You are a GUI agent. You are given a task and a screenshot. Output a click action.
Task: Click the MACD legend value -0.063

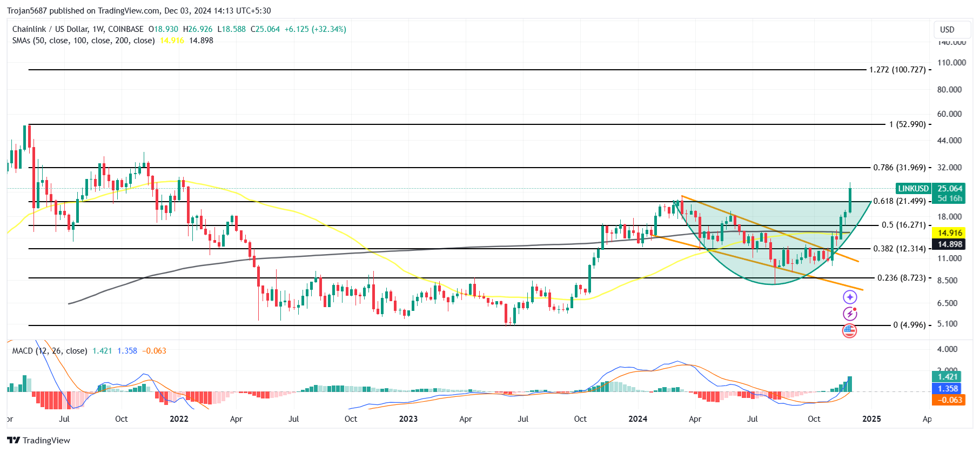pos(155,351)
